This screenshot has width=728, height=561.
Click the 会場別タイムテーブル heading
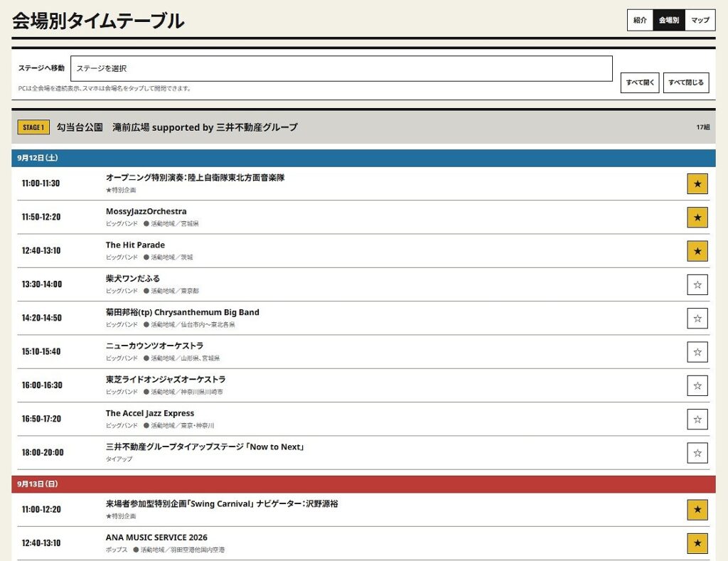point(98,21)
